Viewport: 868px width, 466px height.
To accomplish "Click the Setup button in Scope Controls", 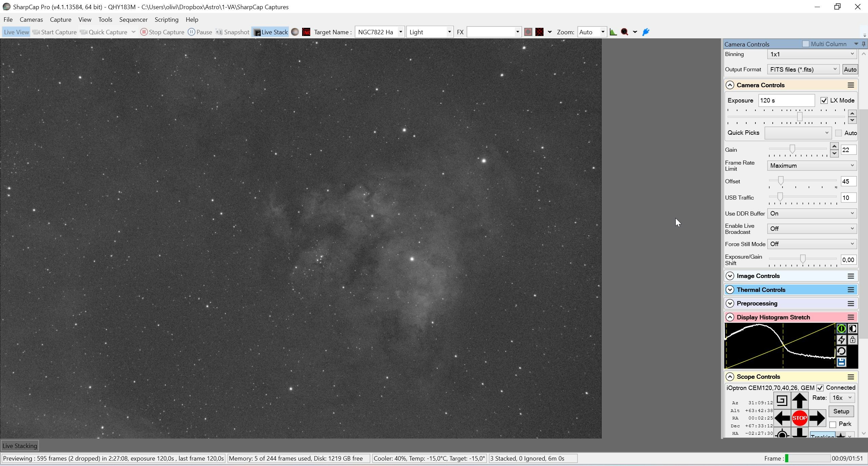I will pos(841,411).
